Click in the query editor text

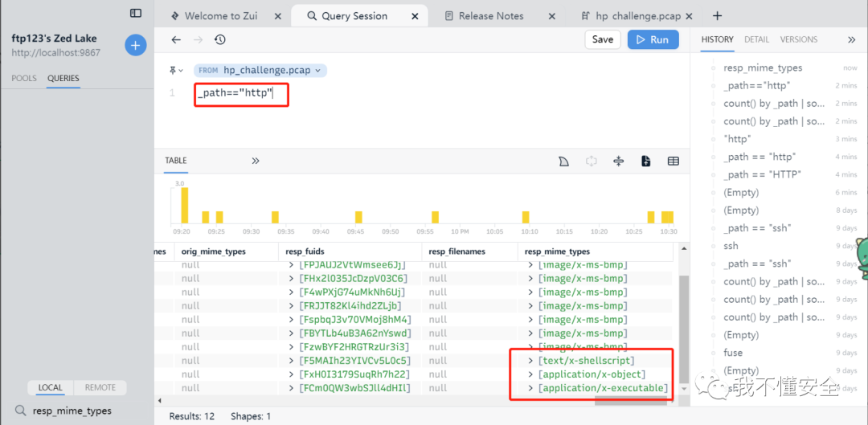click(x=235, y=93)
